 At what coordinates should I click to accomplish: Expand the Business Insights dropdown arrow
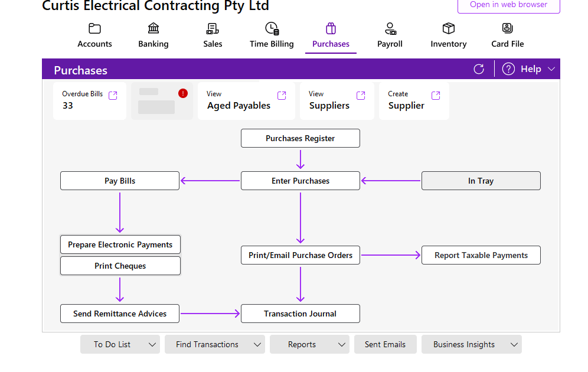514,344
